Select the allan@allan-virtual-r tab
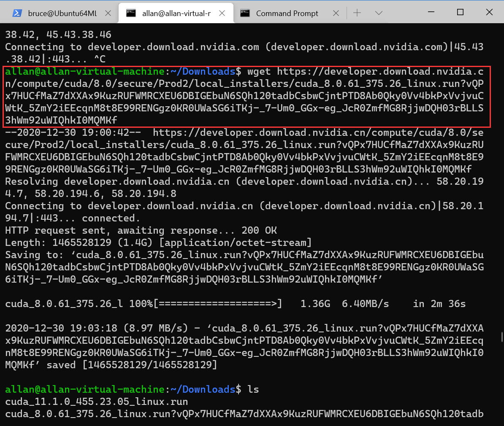Image resolution: width=504 pixels, height=426 pixels. tap(176, 13)
